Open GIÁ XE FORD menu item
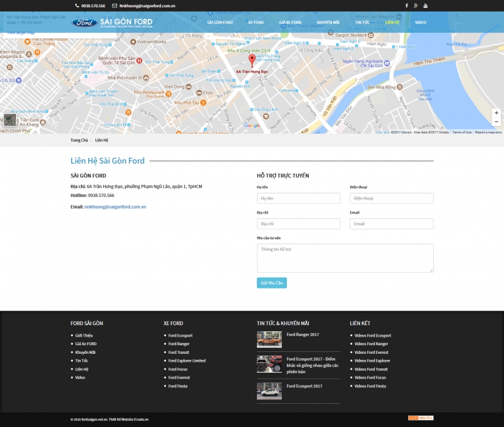 point(290,23)
